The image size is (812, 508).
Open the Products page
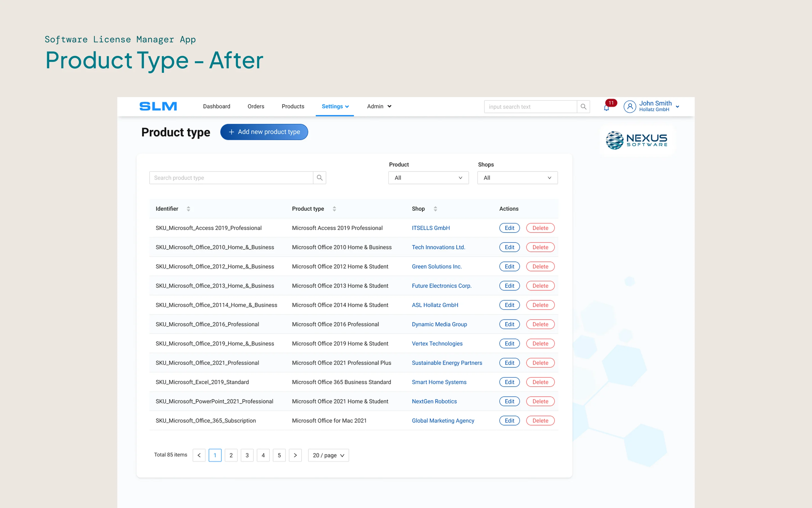[293, 106]
